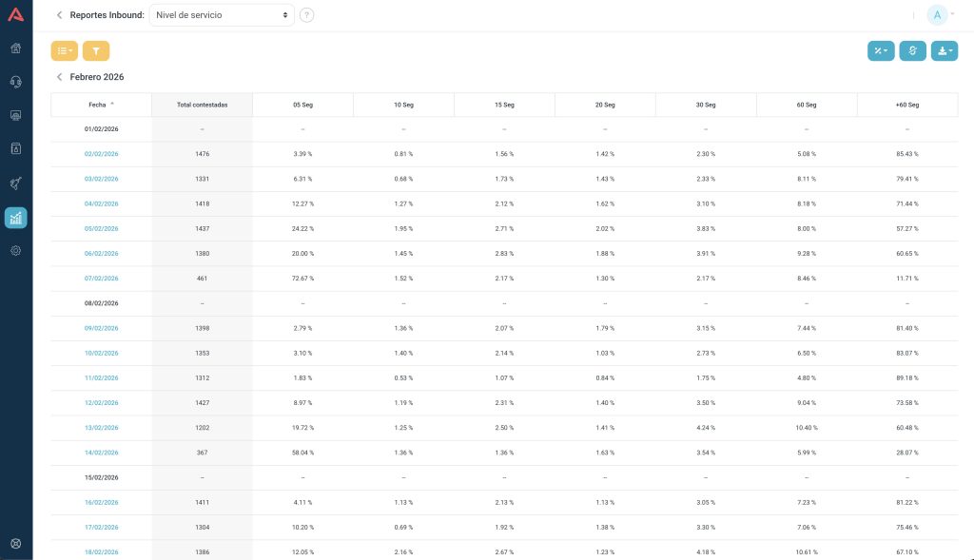Click the question mark help icon
Viewport: 974px width, 560px height.
point(306,15)
